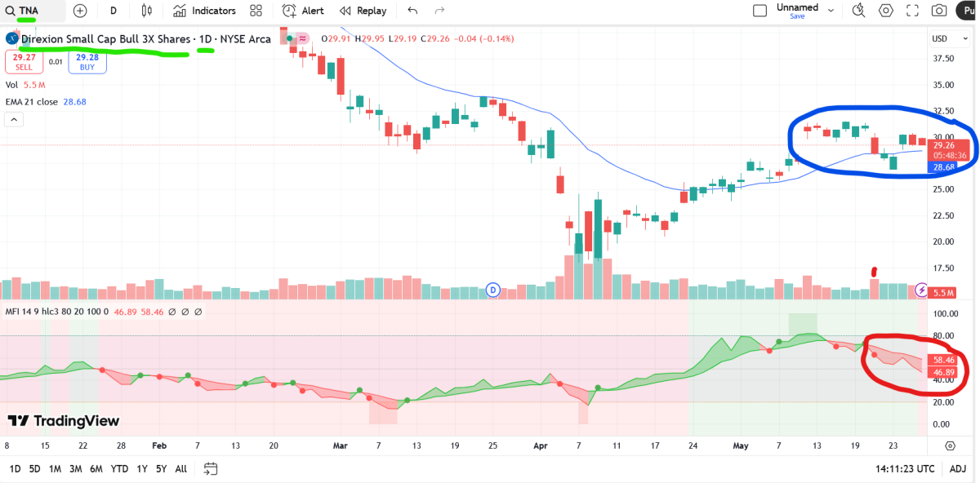Open the quick search icon
The height and width of the screenshot is (483, 980).
click(x=858, y=11)
